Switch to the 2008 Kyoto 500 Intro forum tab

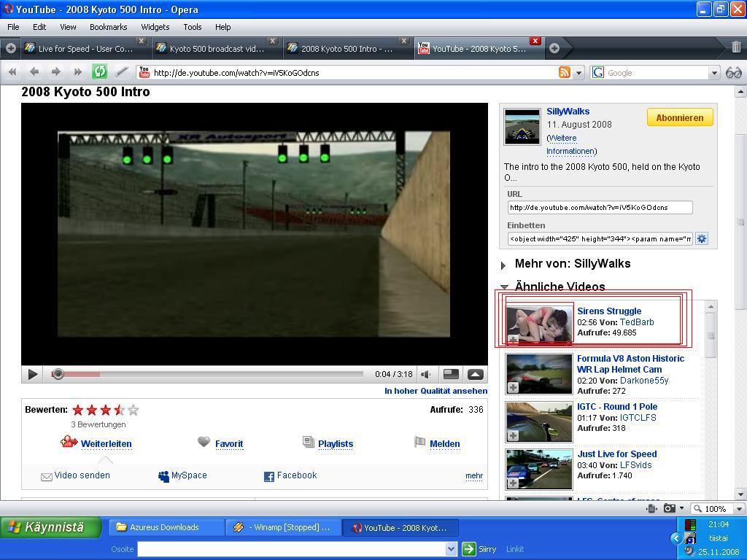348,49
